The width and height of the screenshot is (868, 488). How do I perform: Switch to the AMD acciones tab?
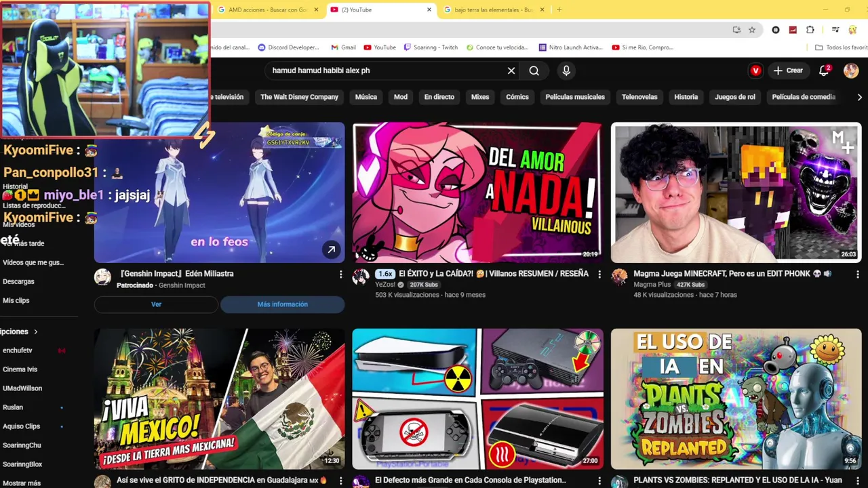(x=268, y=9)
